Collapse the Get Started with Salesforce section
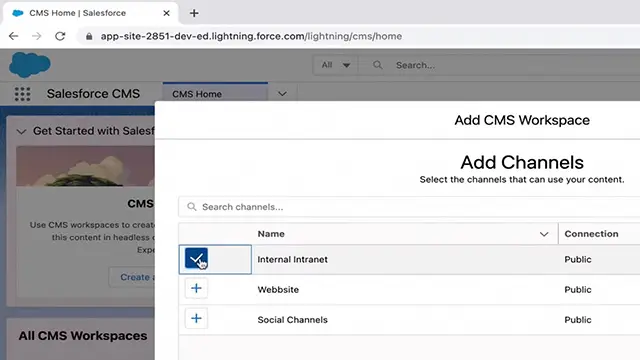 tap(22, 131)
